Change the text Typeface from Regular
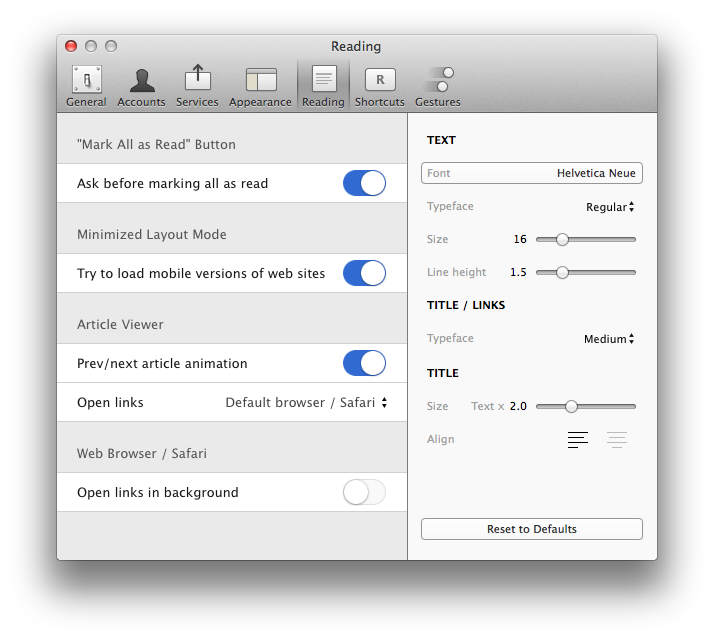The image size is (714, 639). pos(610,207)
